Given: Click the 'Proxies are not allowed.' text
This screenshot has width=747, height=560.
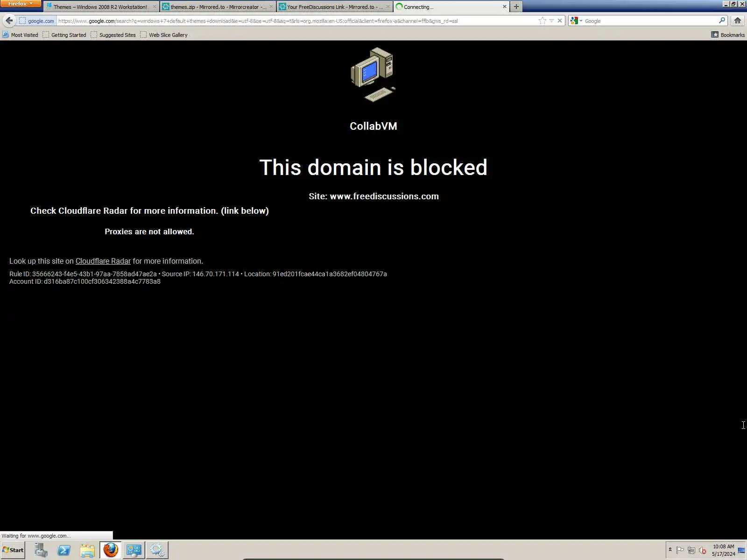Looking at the screenshot, I should pyautogui.click(x=149, y=231).
